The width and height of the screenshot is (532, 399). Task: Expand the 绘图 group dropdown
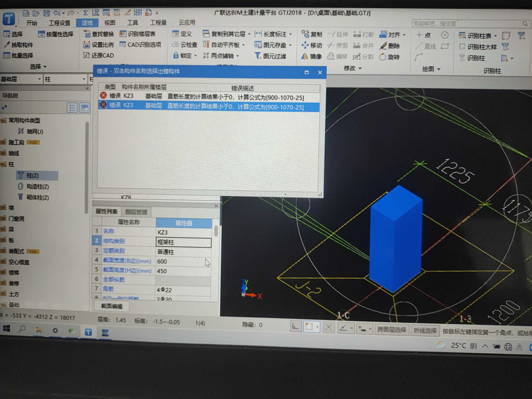tap(431, 69)
